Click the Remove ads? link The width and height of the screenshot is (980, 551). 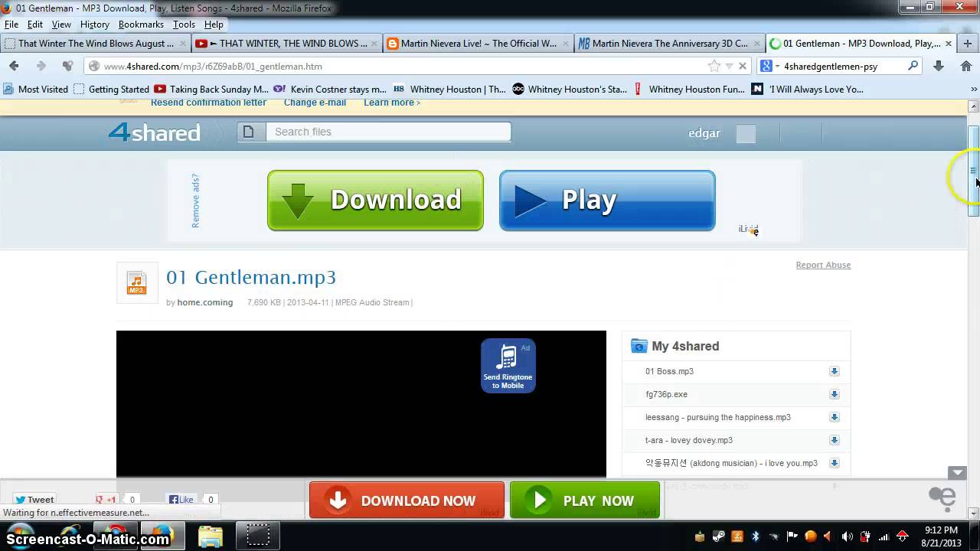pos(195,201)
